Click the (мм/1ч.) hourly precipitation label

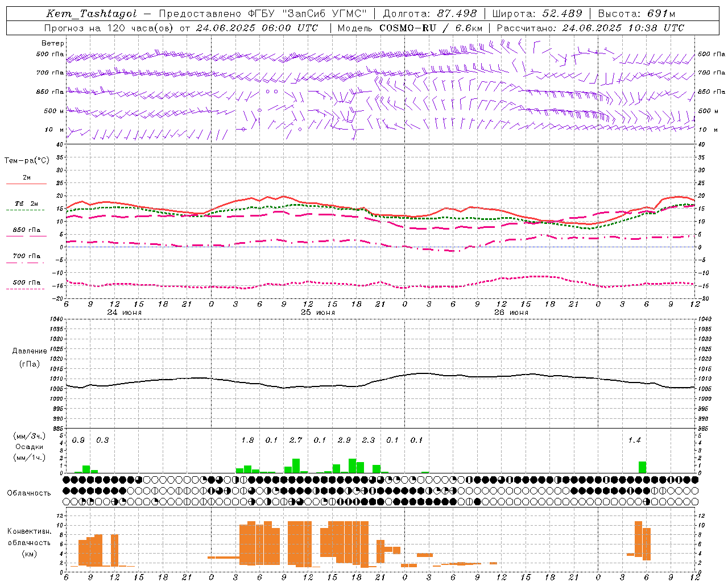click(30, 457)
